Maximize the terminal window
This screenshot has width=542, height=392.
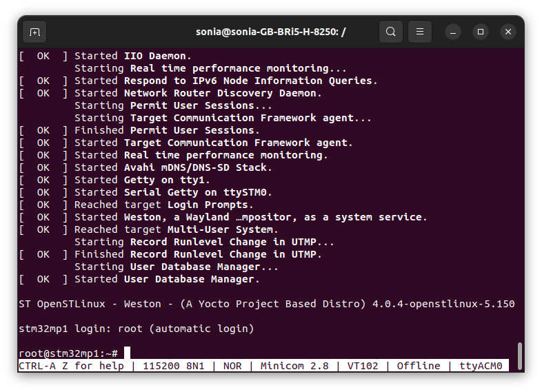(x=481, y=32)
